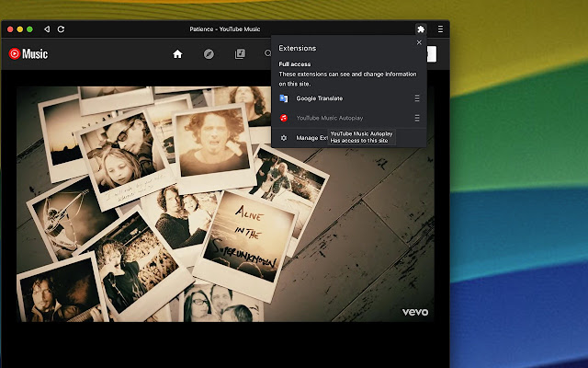Image resolution: width=588 pixels, height=368 pixels.
Task: Open the Explore compass icon
Action: pos(209,54)
